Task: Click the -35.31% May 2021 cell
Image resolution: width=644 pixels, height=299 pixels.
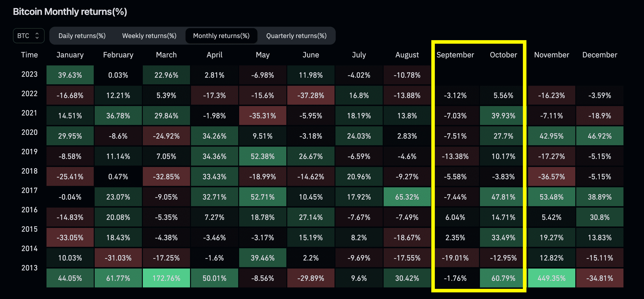Action: pyautogui.click(x=263, y=115)
